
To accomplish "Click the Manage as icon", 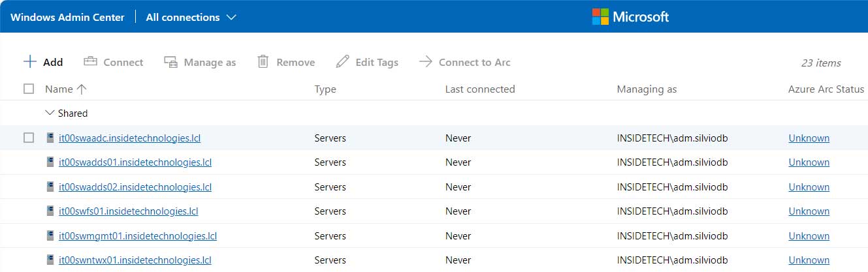I will [x=170, y=62].
